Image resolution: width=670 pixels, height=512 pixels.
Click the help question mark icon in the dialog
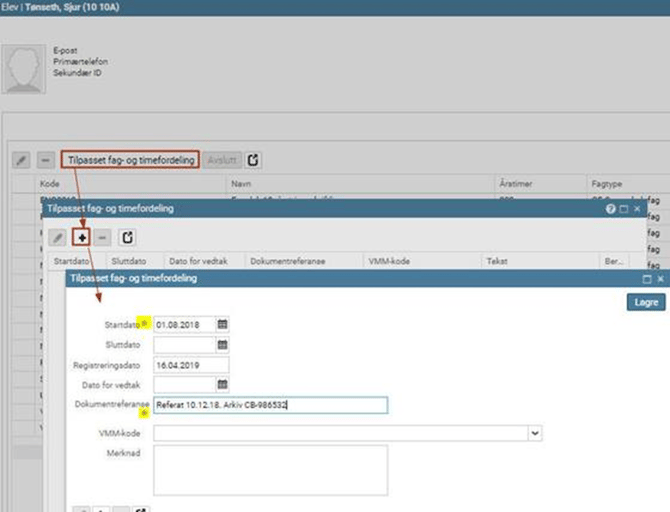point(610,209)
